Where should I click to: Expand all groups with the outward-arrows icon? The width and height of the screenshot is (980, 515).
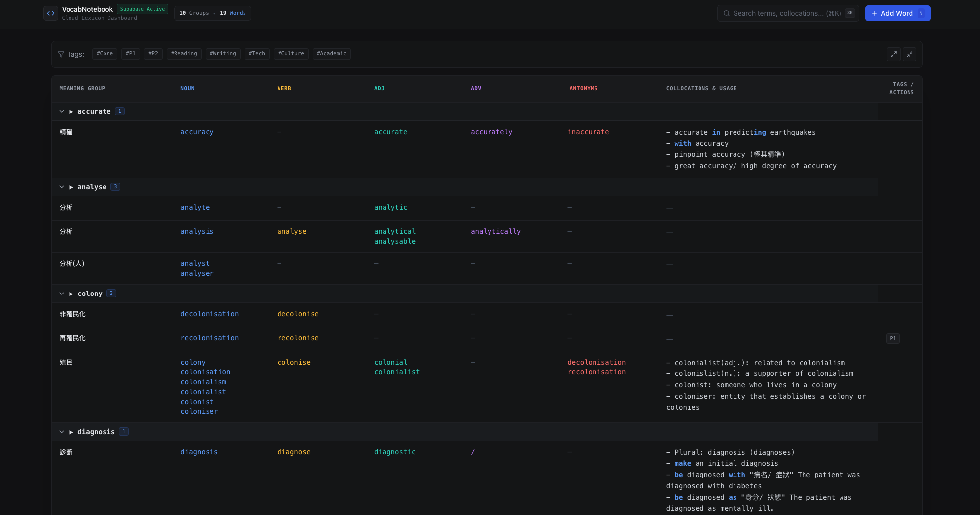click(x=894, y=54)
